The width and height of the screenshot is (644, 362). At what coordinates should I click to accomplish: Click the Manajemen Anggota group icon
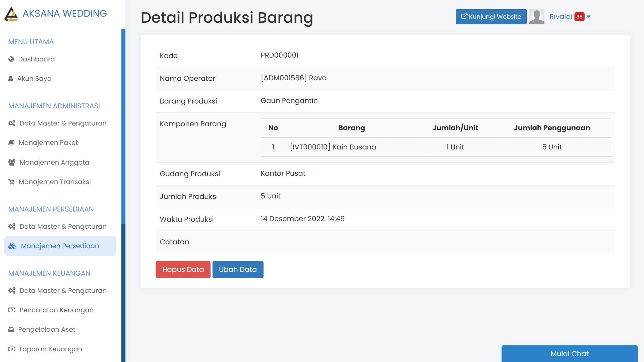point(11,162)
